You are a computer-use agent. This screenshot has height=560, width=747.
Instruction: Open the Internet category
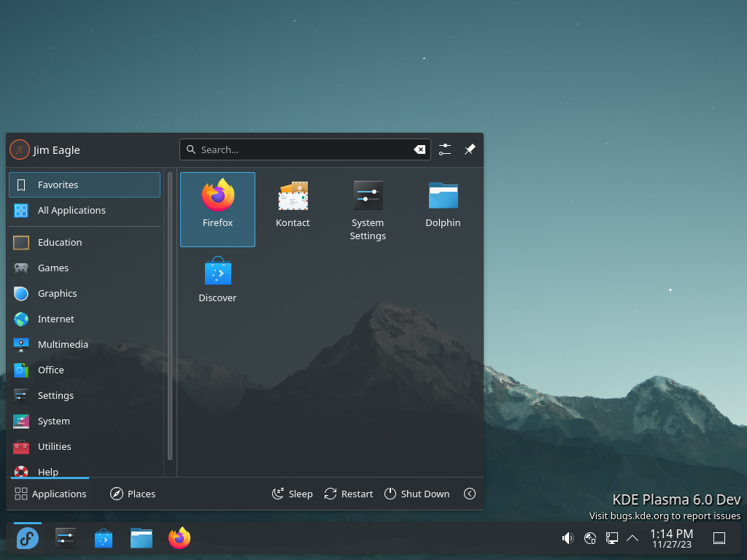click(85, 319)
